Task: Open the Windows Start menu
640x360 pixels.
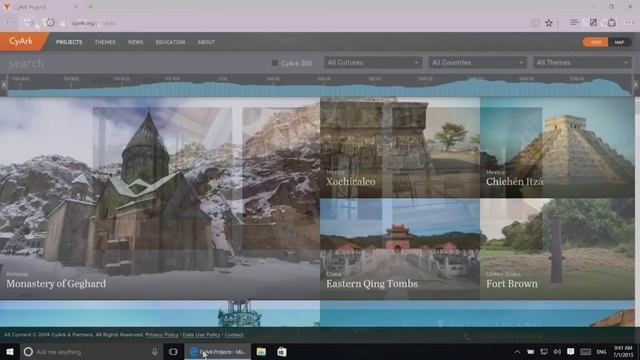Action: pos(10,351)
